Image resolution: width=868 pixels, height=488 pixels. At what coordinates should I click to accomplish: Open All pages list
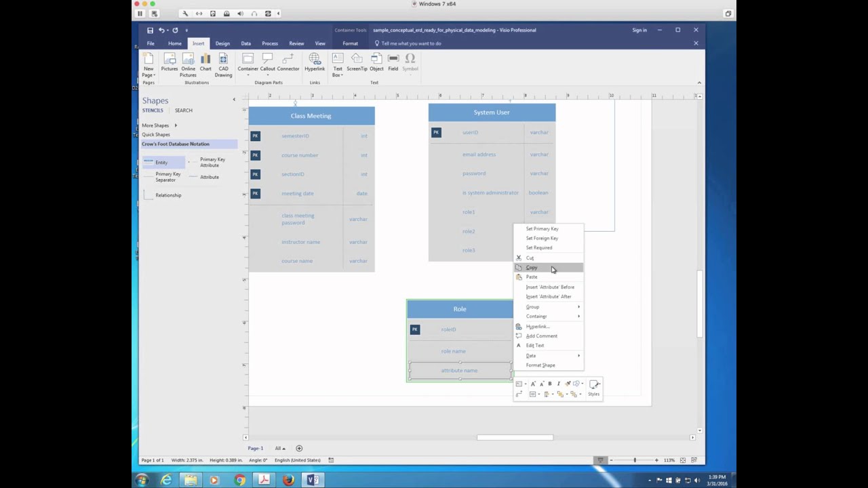click(280, 448)
